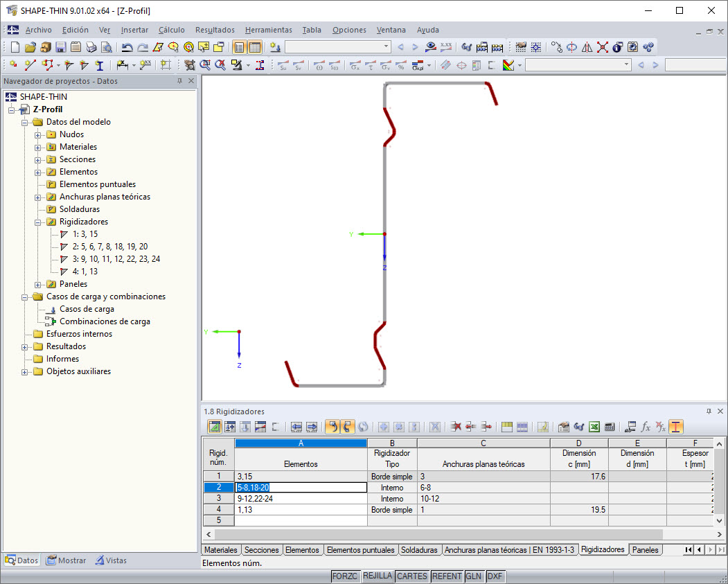Open model info with blue i icon

point(617,47)
